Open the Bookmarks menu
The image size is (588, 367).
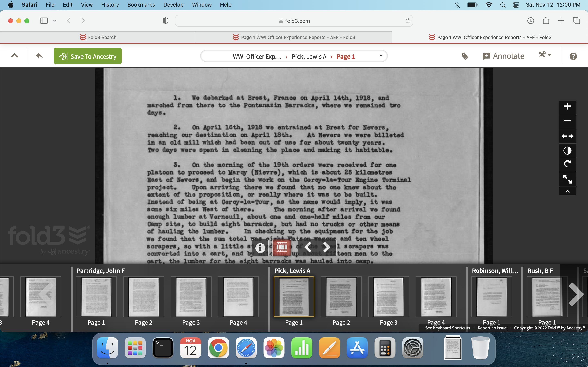pos(141,5)
